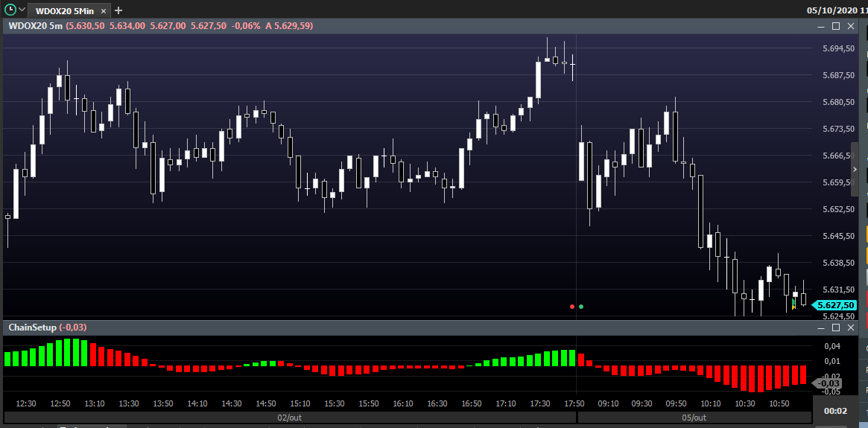Maximize the ChainSetup indicator panel
Viewport: 868px width, 428px height.
pos(836,328)
